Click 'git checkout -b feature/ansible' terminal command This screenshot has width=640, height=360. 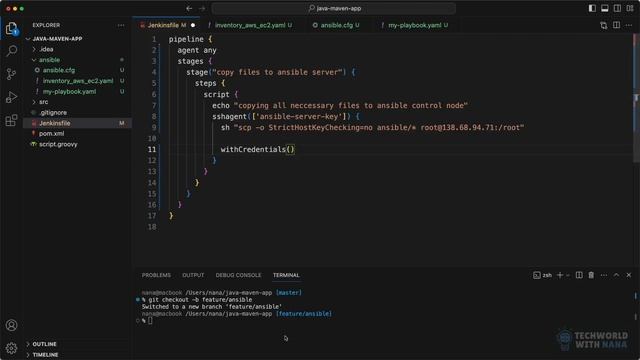[x=200, y=300]
